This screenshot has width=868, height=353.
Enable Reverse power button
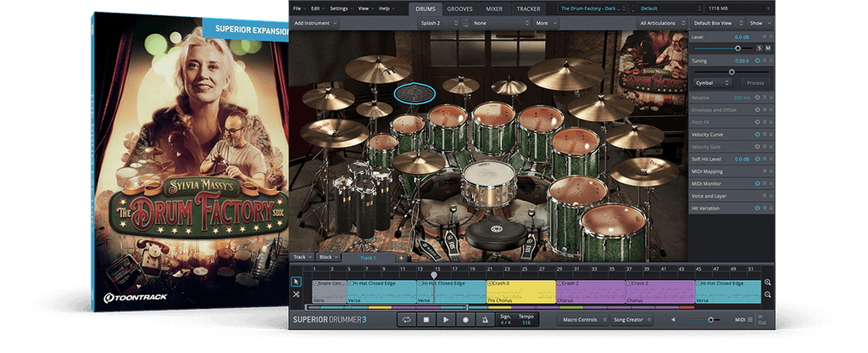(x=757, y=98)
